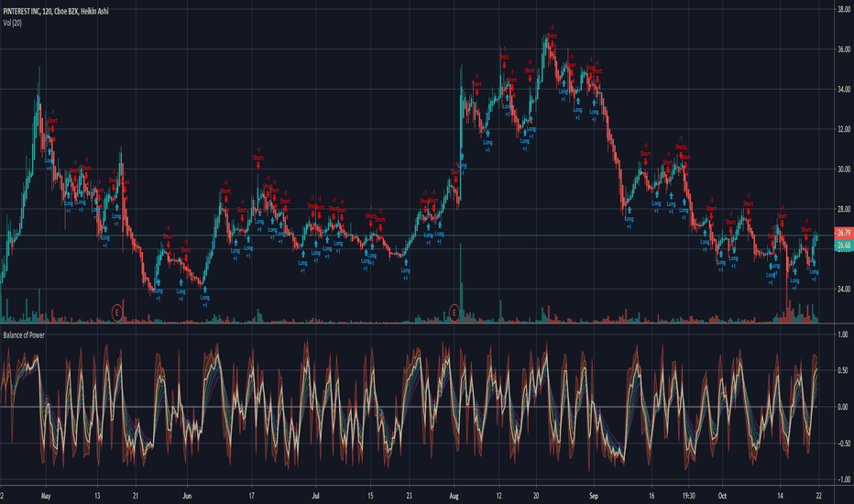Click the 16 date label after Sep
This screenshot has width=854, height=504.
point(651,496)
